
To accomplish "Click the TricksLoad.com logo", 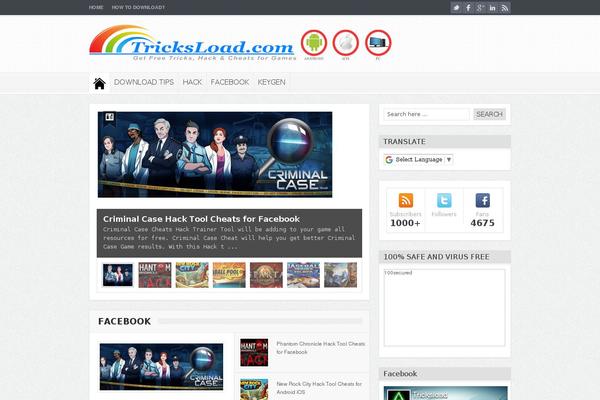I will pos(193,43).
